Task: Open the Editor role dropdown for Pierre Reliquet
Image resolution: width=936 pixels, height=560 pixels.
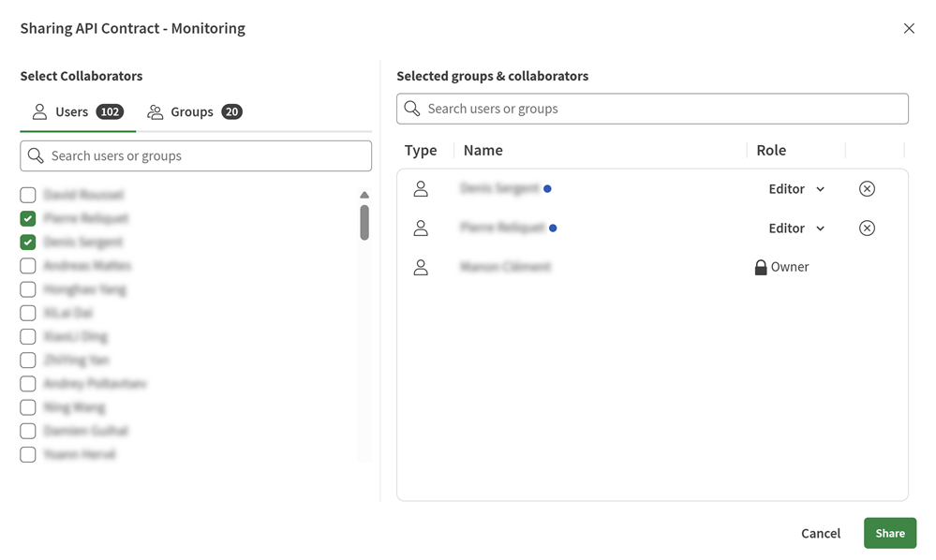Action: pos(794,228)
